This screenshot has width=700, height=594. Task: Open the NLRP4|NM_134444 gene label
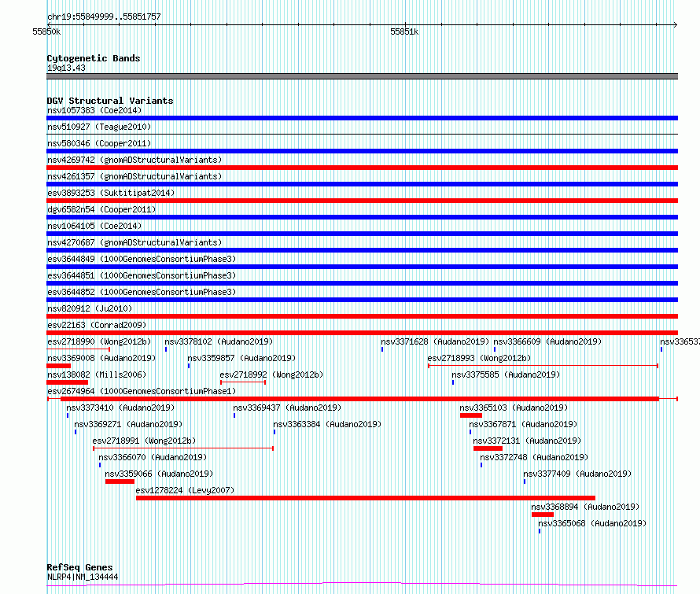pyautogui.click(x=83, y=577)
